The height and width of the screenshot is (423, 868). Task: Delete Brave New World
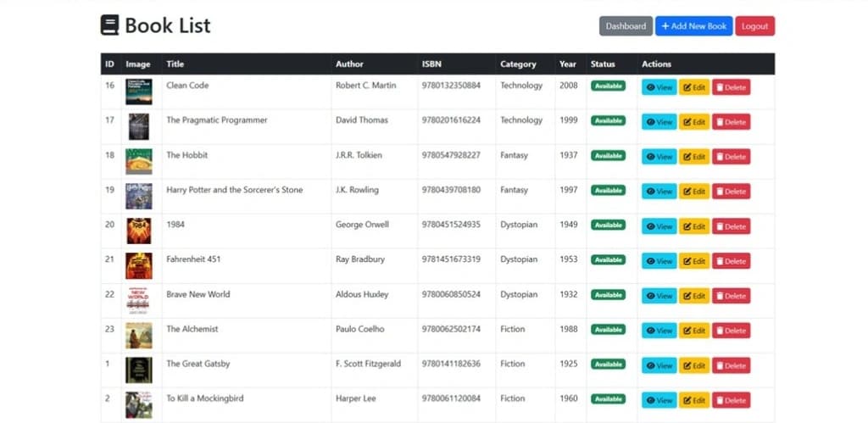[x=731, y=296]
